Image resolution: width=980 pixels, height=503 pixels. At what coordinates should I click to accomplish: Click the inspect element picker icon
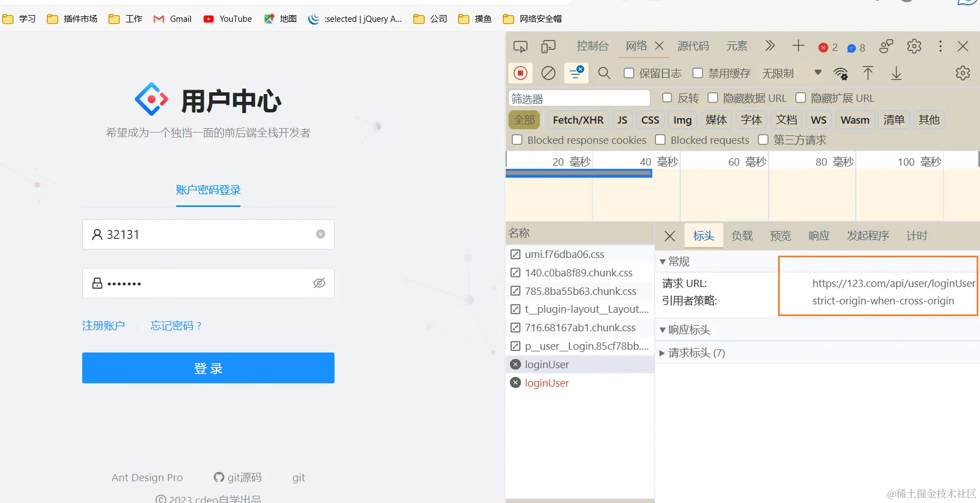[520, 46]
